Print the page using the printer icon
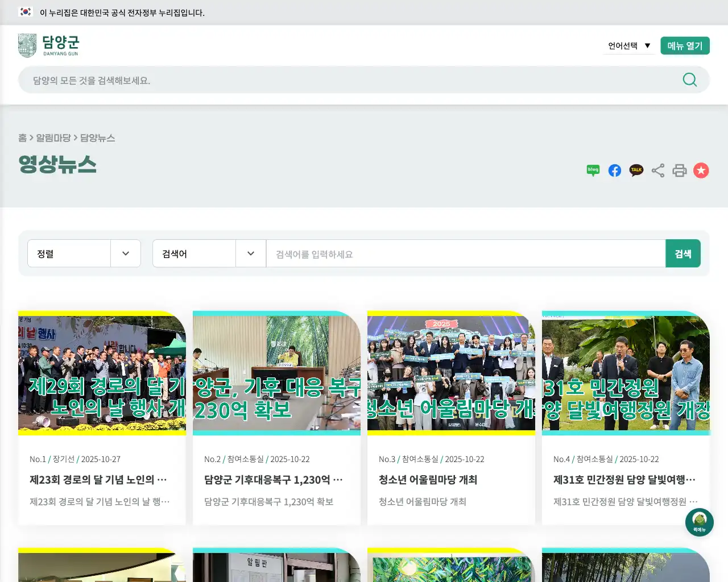Viewport: 728px width, 582px height. click(x=679, y=170)
